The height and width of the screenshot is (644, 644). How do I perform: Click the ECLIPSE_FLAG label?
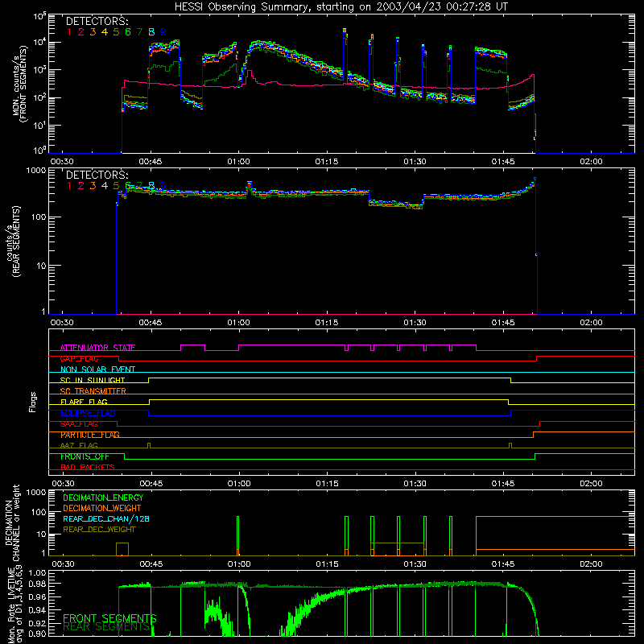[88, 413]
